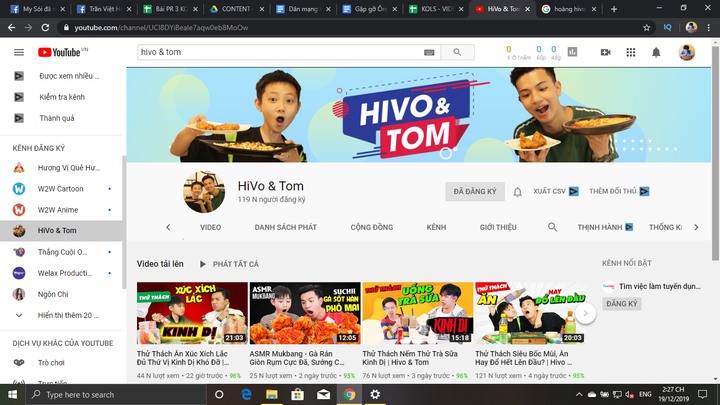Screen dimensions: 720x405
Task: Open Thằng Cuội subscription channel
Action: click(x=62, y=252)
